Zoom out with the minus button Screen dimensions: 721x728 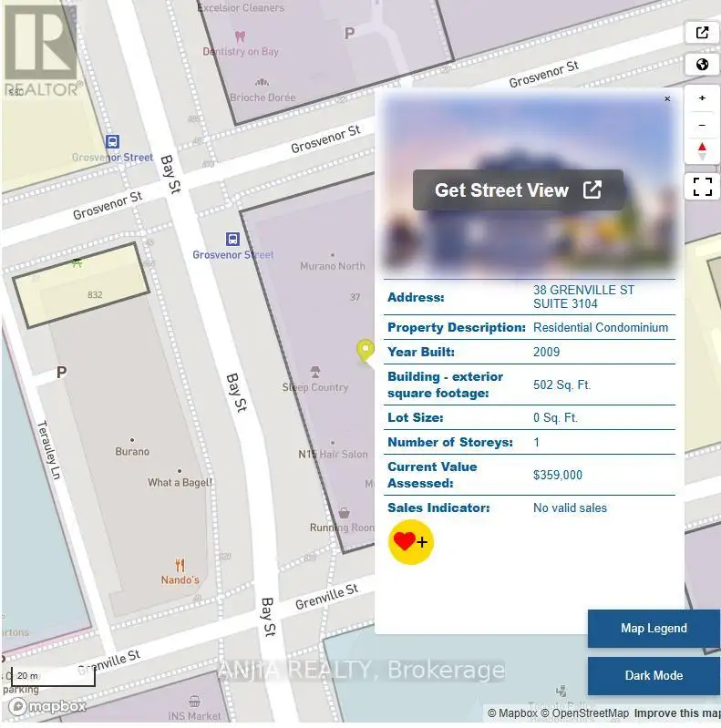pyautogui.click(x=702, y=125)
